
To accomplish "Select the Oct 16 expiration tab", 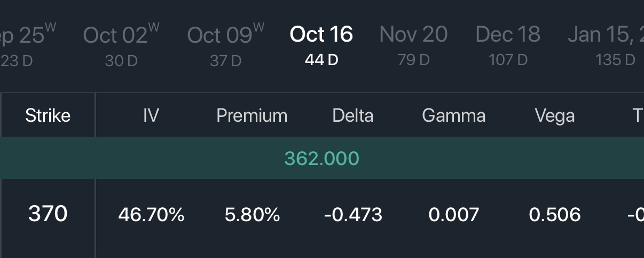I will [321, 45].
